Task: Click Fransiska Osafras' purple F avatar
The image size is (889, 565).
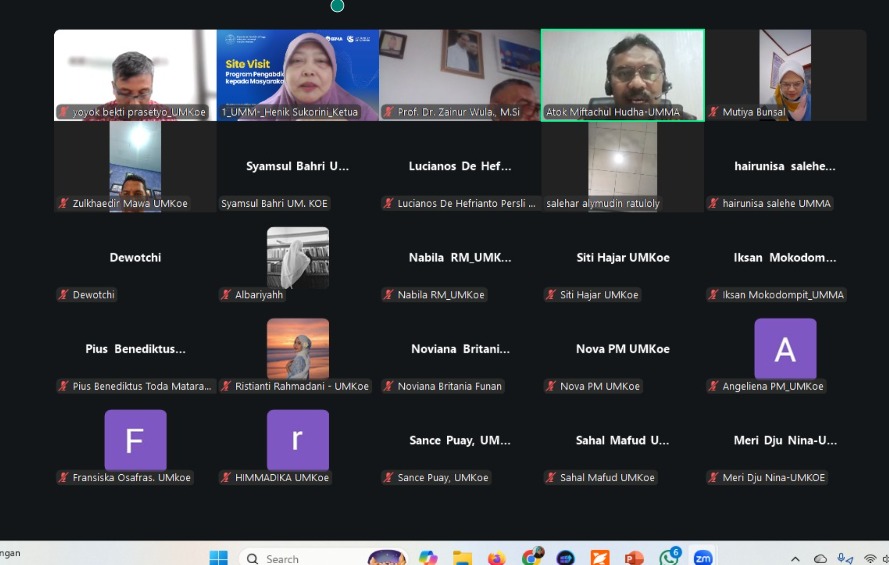Action: (135, 440)
